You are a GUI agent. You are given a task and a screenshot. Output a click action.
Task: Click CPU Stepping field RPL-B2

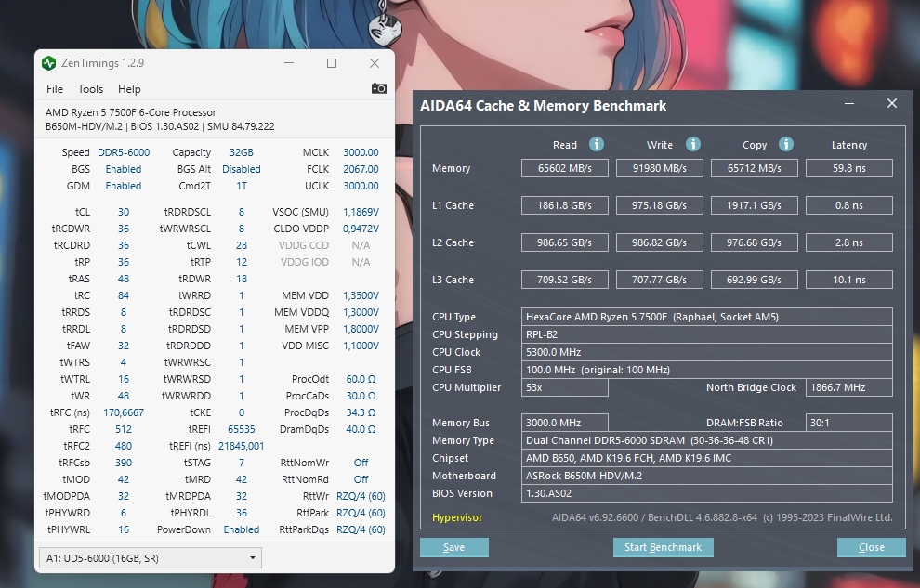(707, 334)
